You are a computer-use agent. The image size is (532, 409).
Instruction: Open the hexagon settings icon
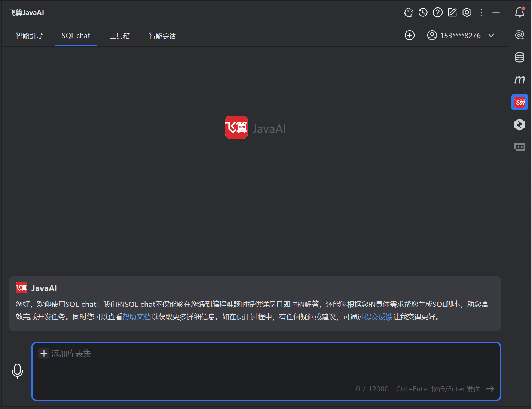point(467,12)
